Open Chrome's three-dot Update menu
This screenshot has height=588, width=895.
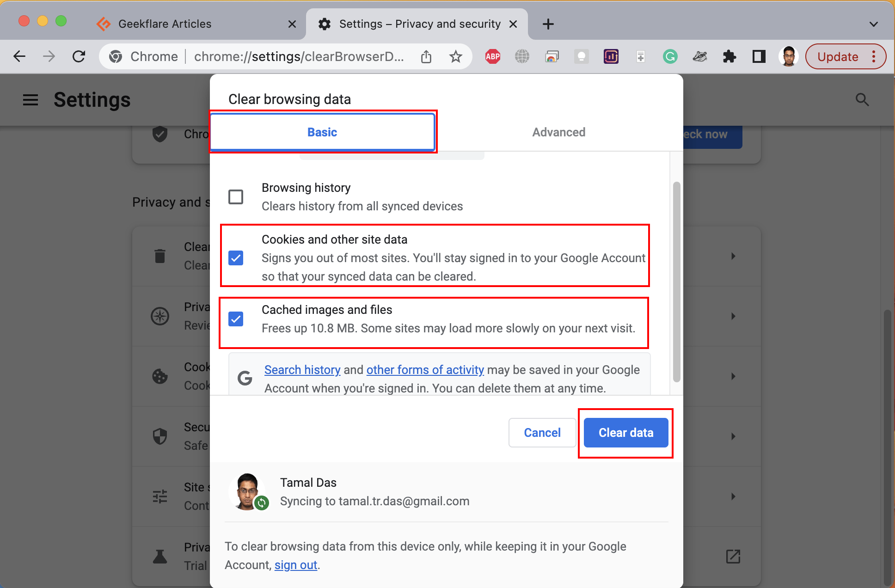point(873,56)
